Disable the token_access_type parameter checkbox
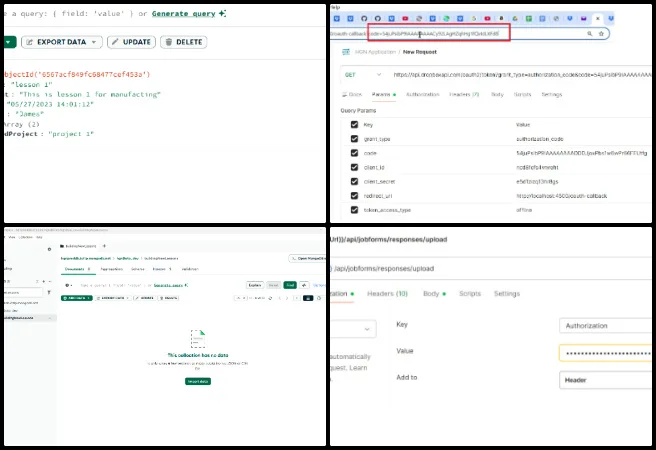This screenshot has height=450, width=656. (x=354, y=211)
